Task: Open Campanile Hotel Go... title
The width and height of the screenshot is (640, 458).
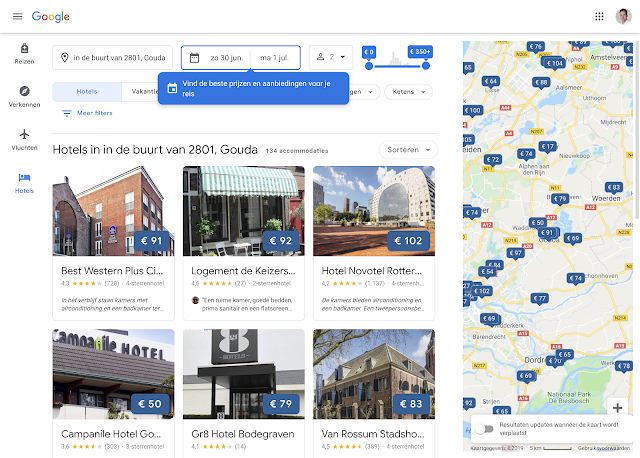Action: (111, 434)
